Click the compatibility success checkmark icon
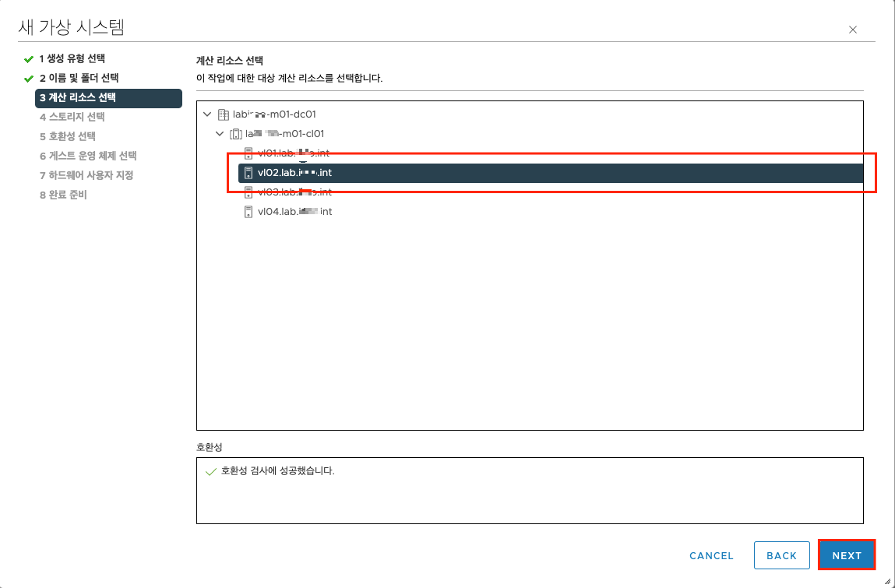The width and height of the screenshot is (895, 588). (x=210, y=471)
